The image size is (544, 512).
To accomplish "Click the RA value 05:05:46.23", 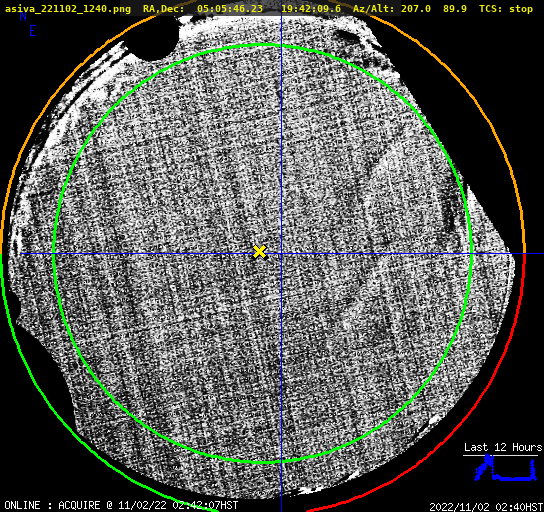I will [x=230, y=9].
